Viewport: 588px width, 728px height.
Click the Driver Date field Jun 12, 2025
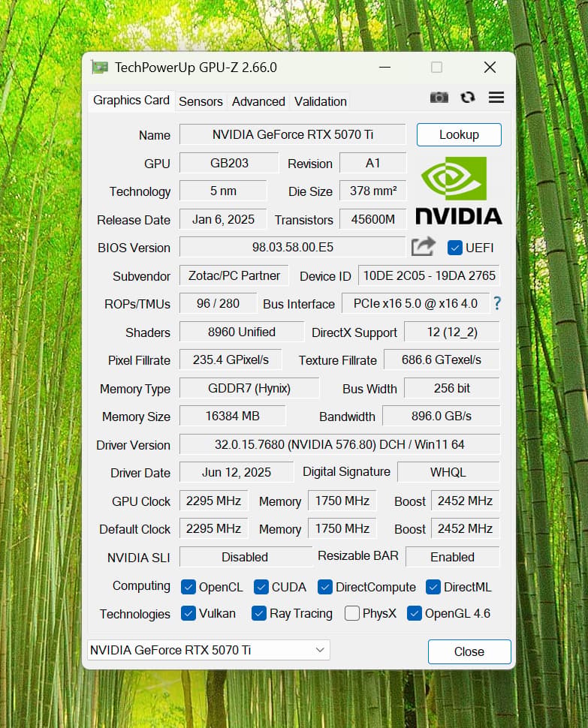(x=237, y=472)
